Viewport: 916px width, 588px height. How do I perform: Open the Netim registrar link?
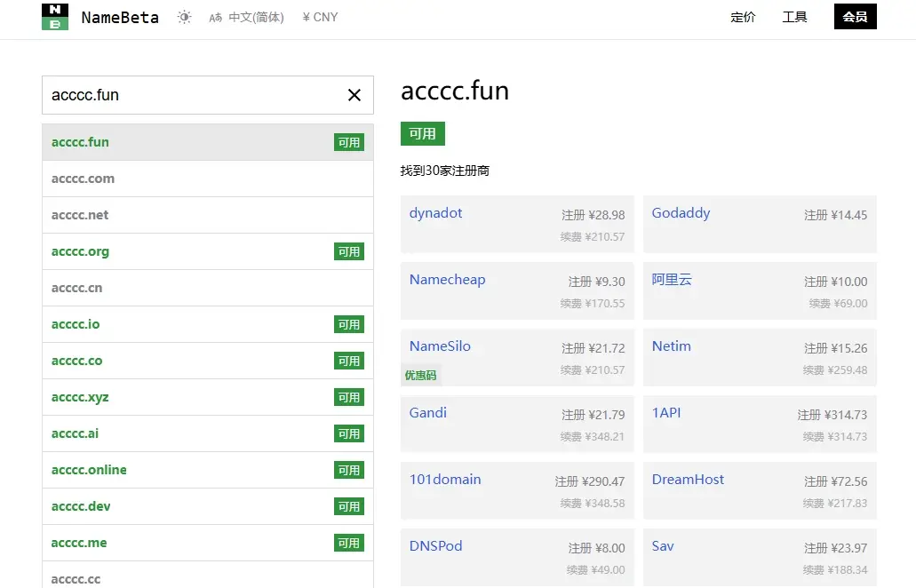point(671,346)
